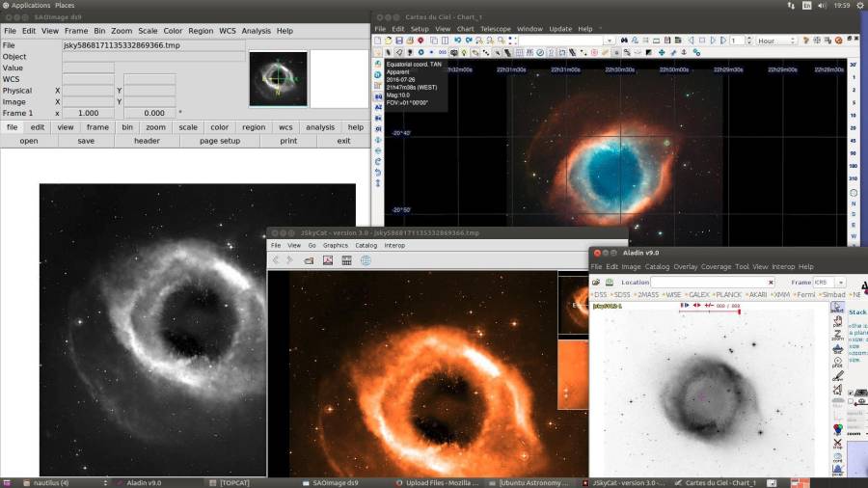Click JSkyCat globe catalog browser icon
This screenshot has height=488, width=868.
tap(366, 260)
